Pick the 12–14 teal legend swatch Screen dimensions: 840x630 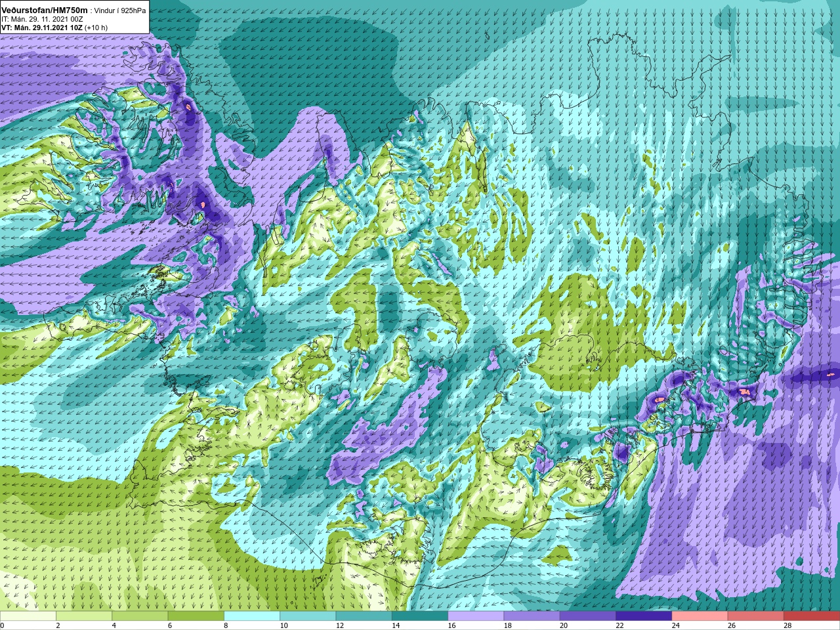(364, 616)
